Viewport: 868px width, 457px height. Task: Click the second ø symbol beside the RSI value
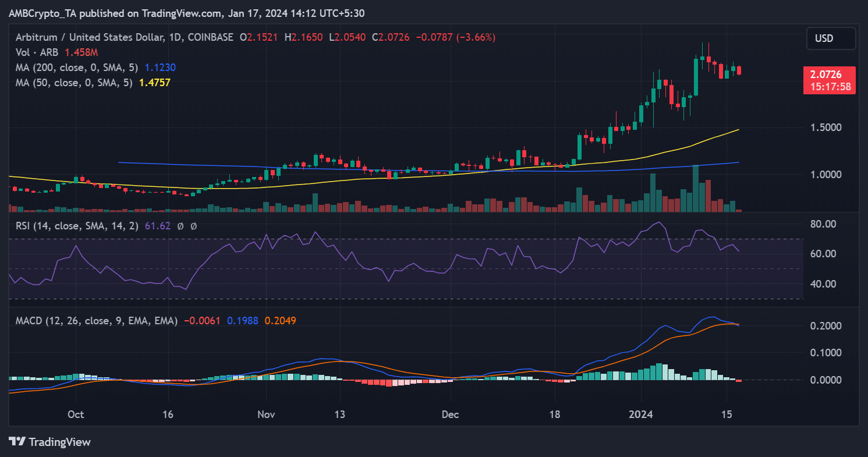coord(193,226)
